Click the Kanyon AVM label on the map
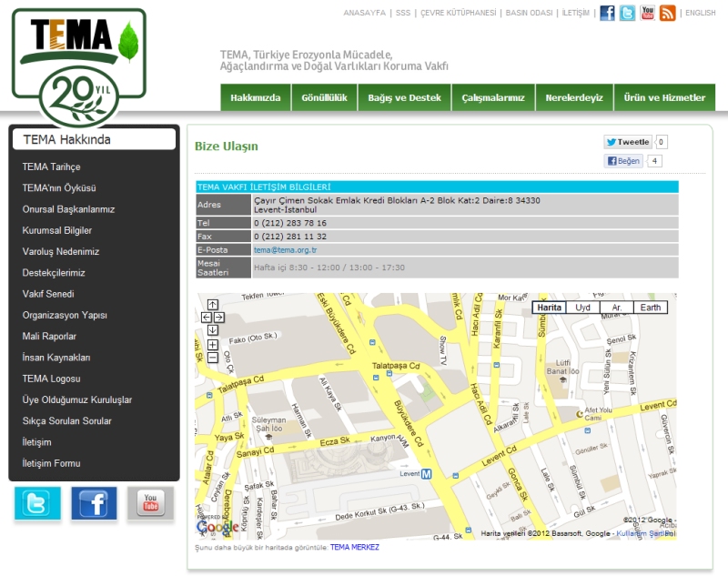 [389, 440]
